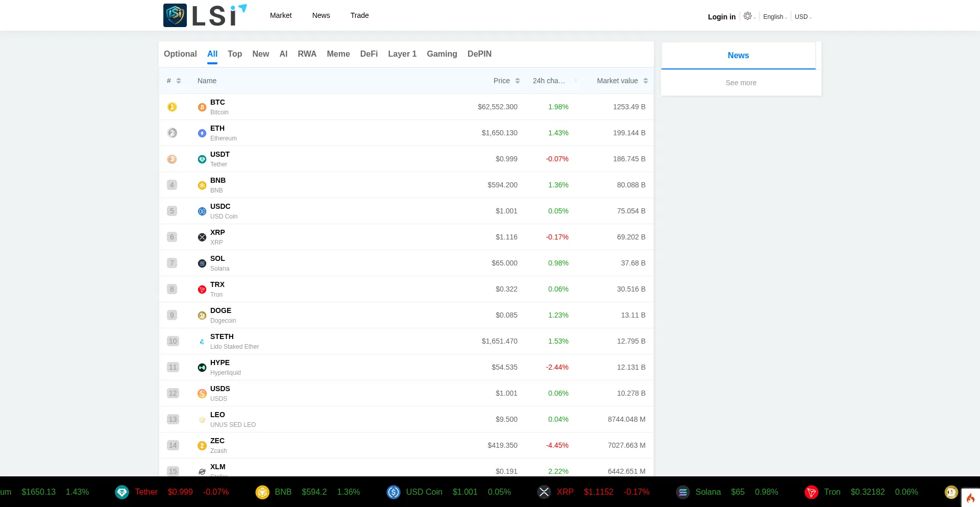Click the Dogecoin icon in DOGE row

click(202, 316)
